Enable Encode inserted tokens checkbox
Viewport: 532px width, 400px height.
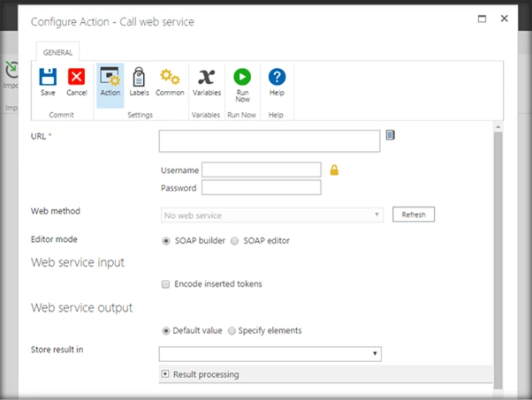coord(165,284)
